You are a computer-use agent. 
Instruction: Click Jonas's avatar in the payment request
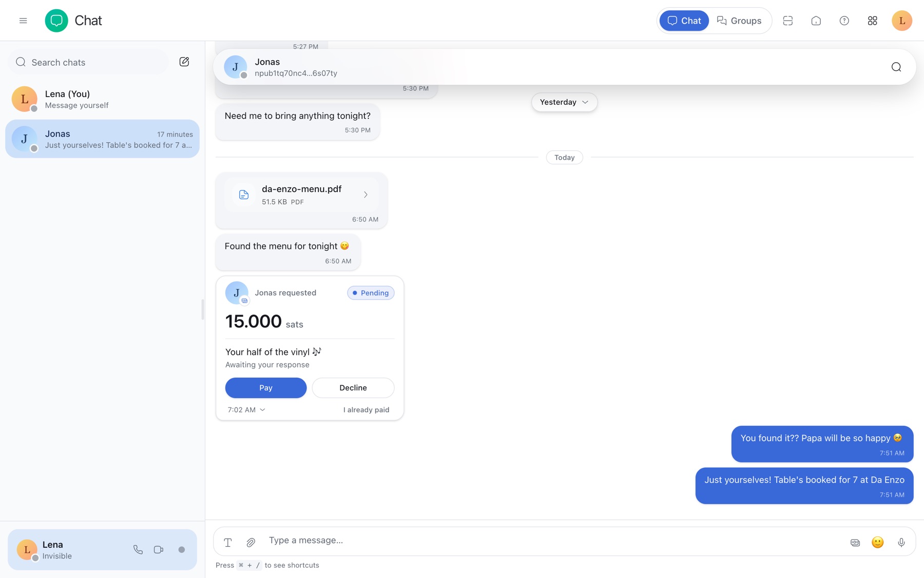click(237, 293)
